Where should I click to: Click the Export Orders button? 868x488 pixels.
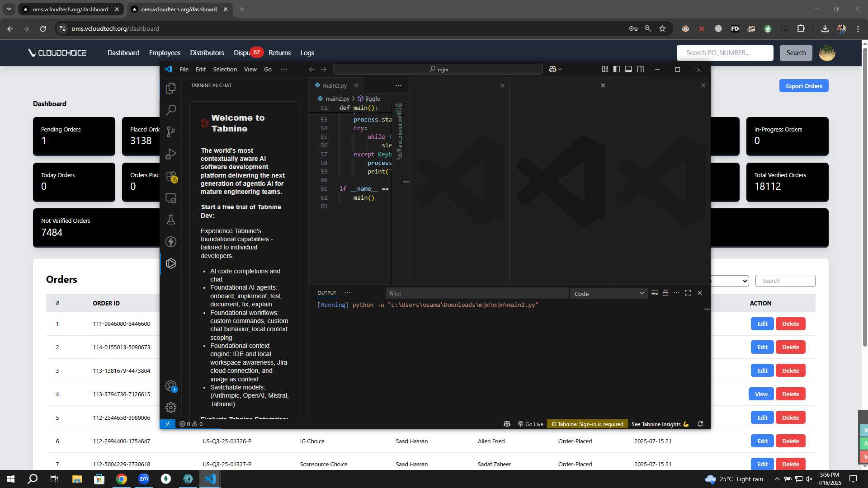pyautogui.click(x=804, y=86)
